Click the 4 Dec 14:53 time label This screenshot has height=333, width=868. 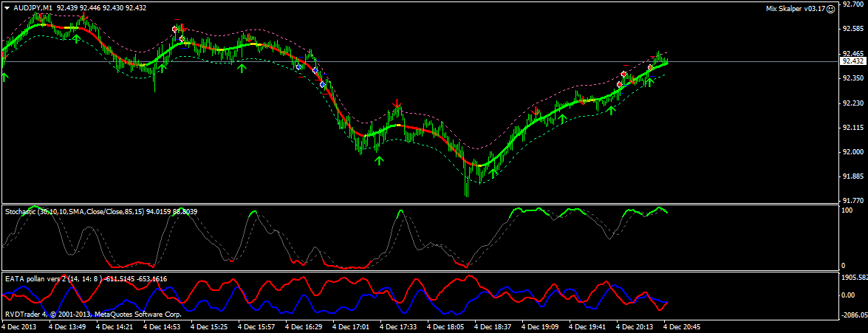point(163,328)
